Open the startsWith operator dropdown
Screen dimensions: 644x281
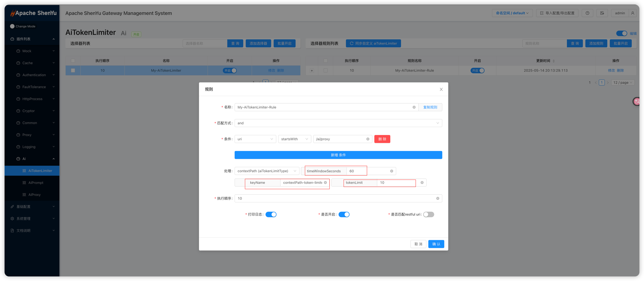(x=294, y=139)
